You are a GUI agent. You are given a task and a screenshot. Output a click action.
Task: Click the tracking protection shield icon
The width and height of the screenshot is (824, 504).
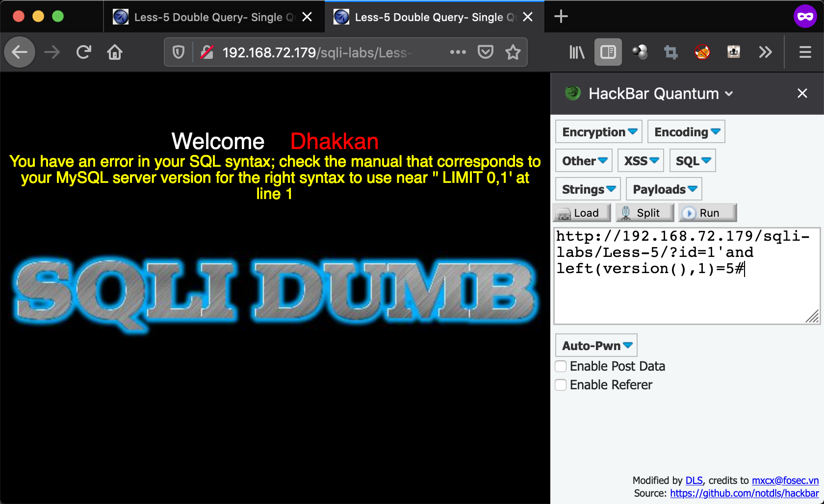point(179,52)
